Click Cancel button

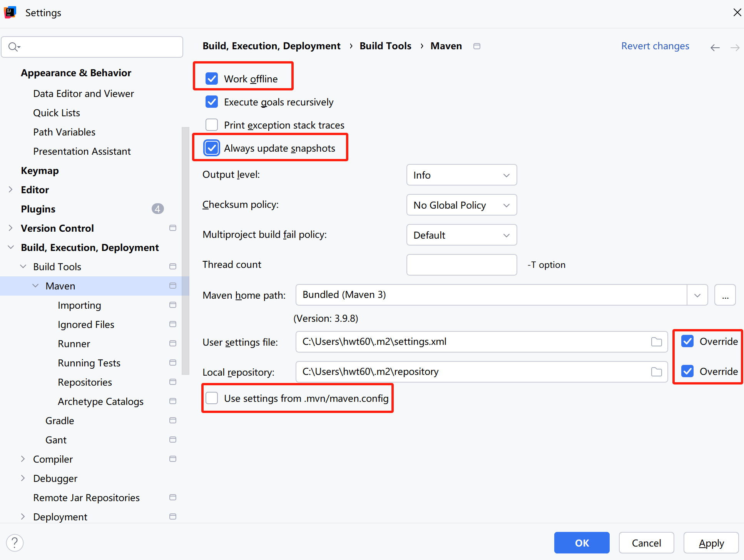point(646,543)
